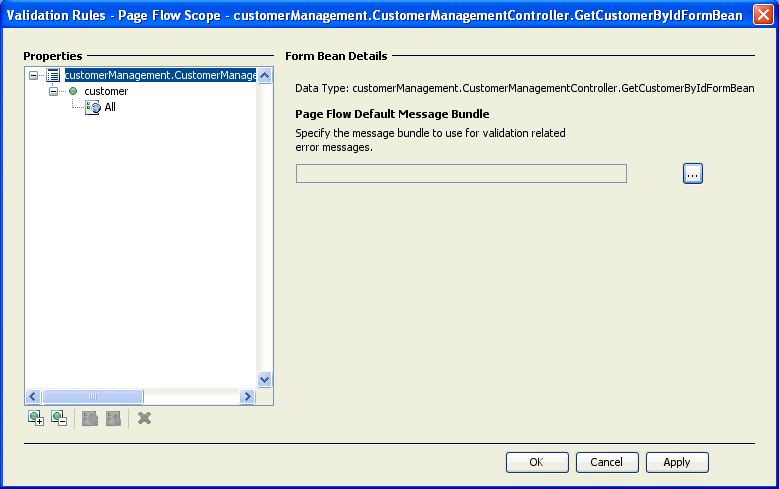This screenshot has width=779, height=489.
Task: Click the second greyed-out rule icon below the tree
Action: (x=113, y=418)
